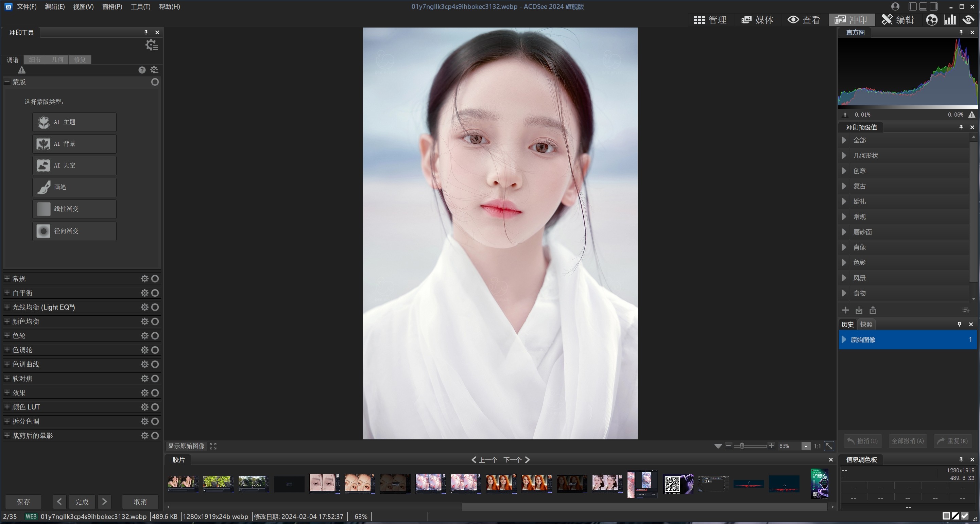Open the zoom percentage dropdown
The height and width of the screenshot is (524, 980).
pyautogui.click(x=806, y=447)
